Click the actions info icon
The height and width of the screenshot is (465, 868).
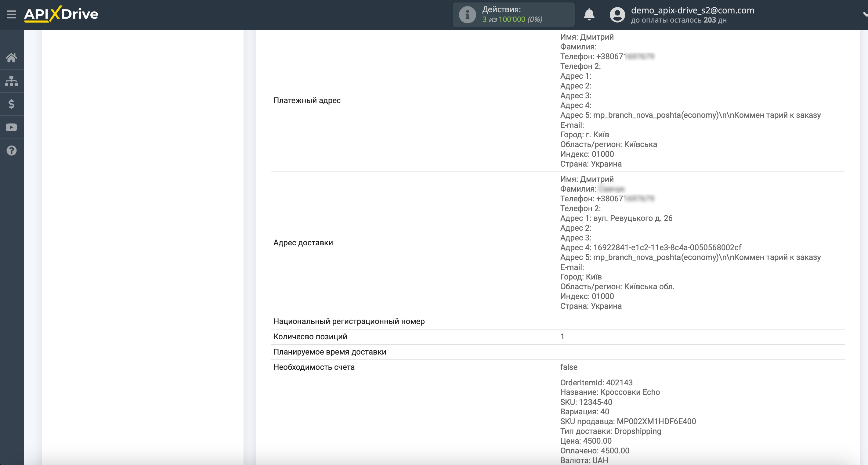coord(467,14)
